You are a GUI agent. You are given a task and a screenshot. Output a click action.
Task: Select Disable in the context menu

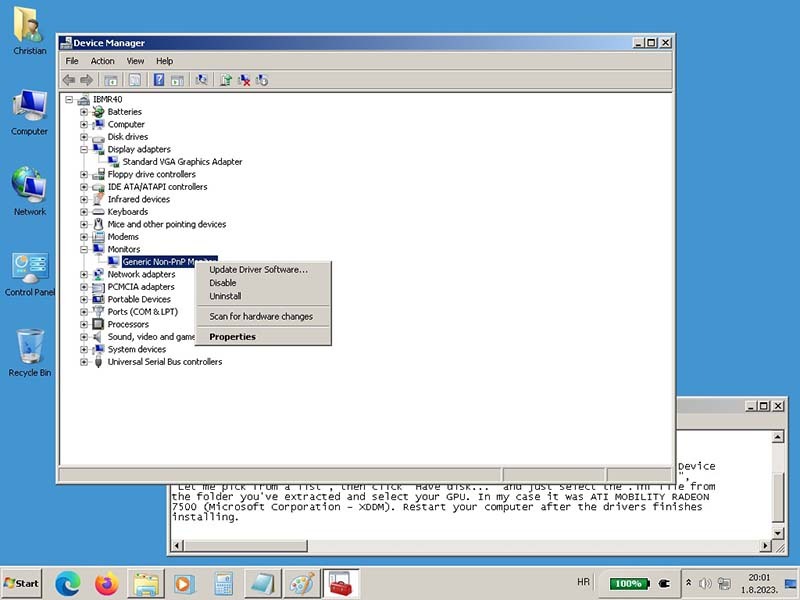(x=223, y=283)
